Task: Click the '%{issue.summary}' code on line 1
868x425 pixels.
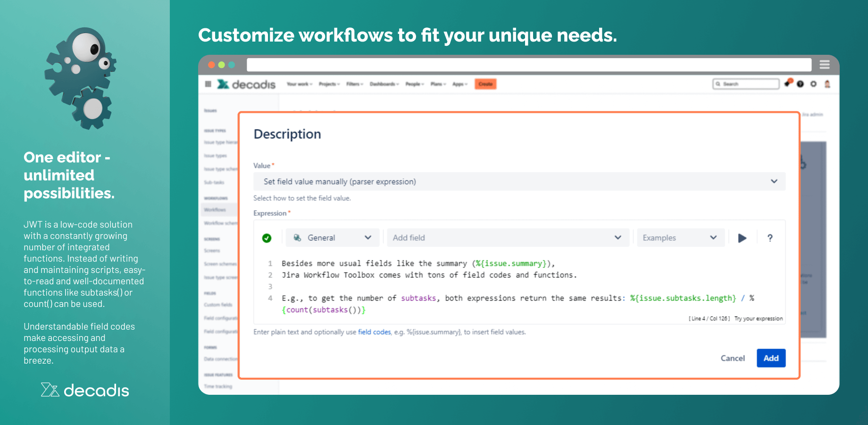Action: click(511, 263)
